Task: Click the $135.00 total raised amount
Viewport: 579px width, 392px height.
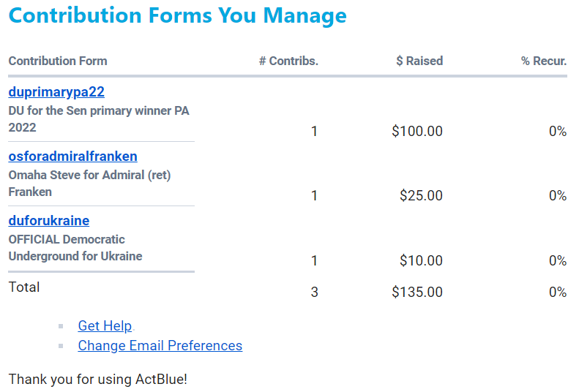Action: 417,293
